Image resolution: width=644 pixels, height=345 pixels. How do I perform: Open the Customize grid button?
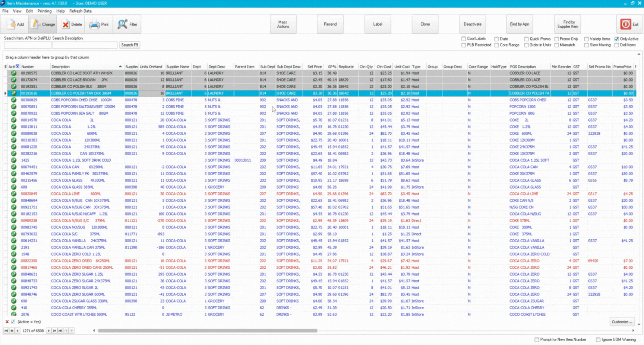[622, 322]
